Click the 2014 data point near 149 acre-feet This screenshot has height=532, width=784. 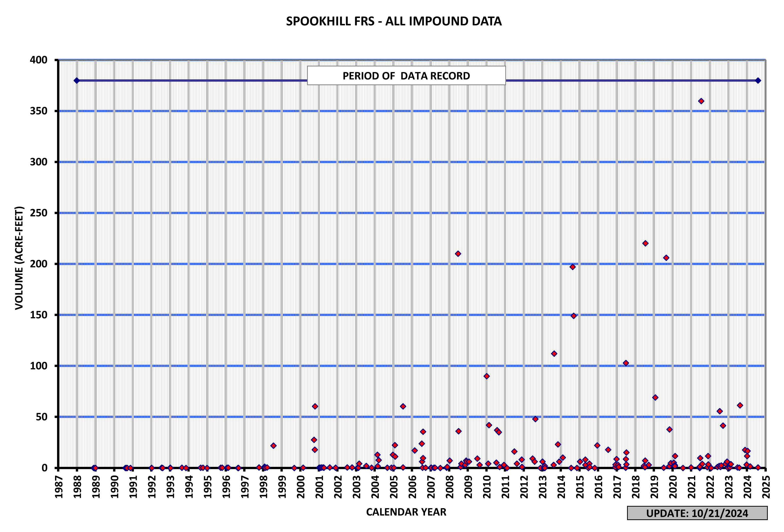coord(574,316)
